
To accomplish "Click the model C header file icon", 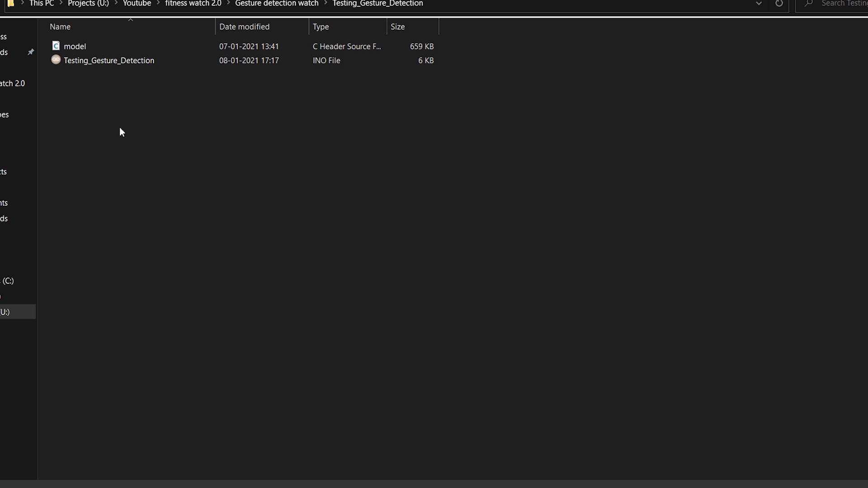I will coord(56,46).
